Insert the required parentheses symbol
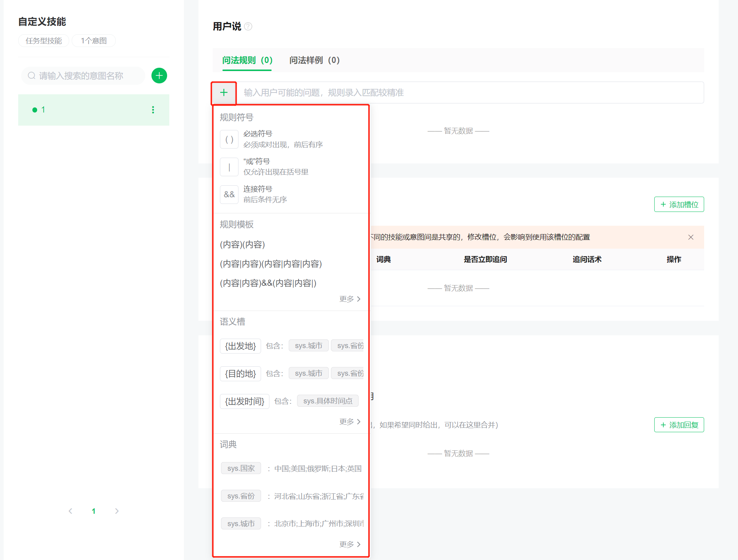This screenshot has height=560, width=738. (229, 139)
